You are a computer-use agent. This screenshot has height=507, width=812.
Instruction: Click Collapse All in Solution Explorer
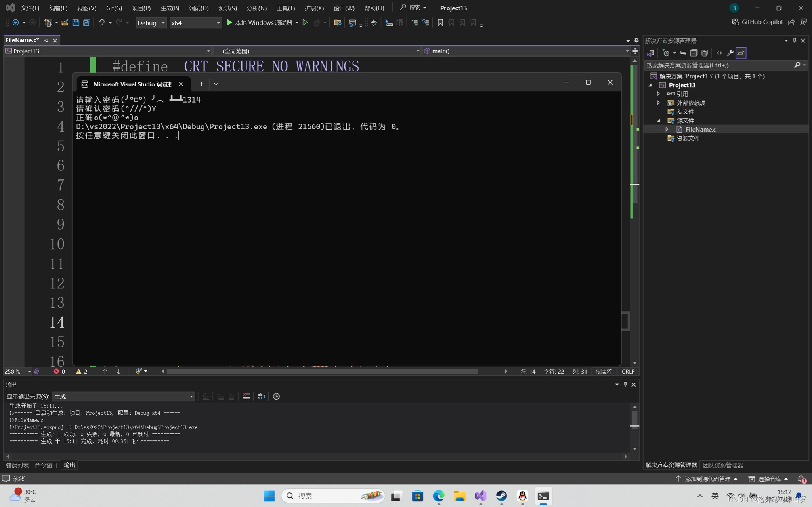(x=694, y=53)
